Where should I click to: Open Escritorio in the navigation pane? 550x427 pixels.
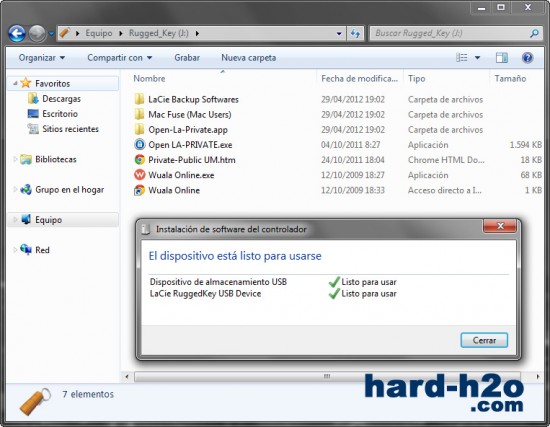(x=60, y=114)
